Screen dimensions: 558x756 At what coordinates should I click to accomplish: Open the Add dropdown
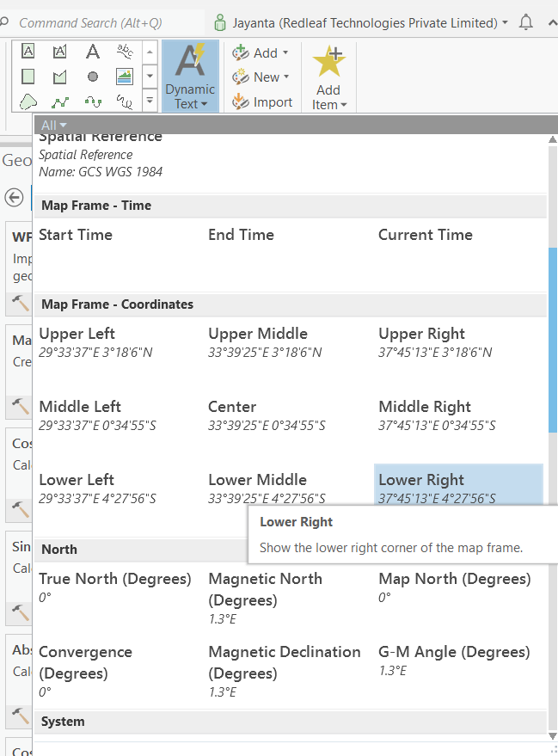click(261, 52)
